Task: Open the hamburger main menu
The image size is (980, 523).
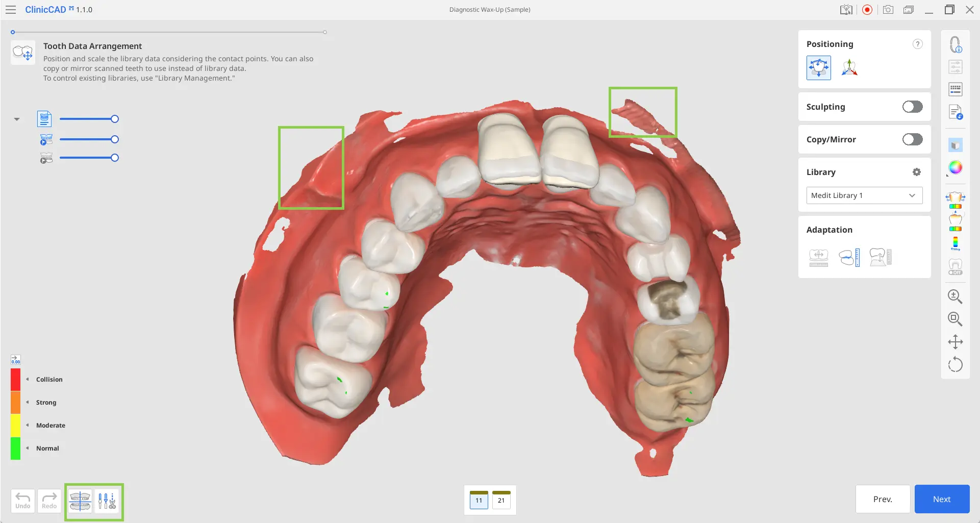Action: click(x=11, y=10)
